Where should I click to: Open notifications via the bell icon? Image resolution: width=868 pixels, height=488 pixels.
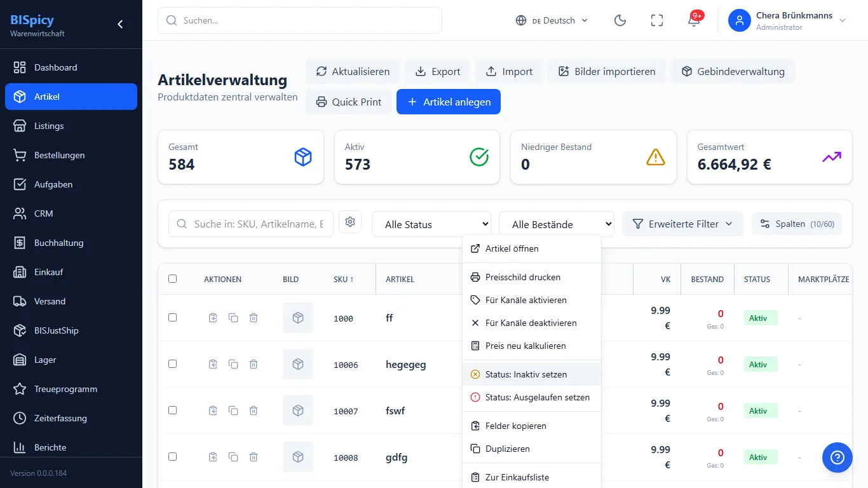(x=694, y=20)
